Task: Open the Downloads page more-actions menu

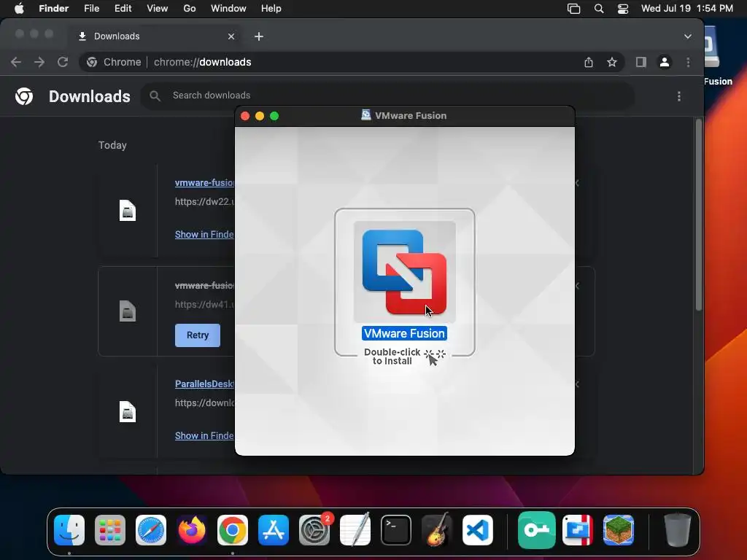Action: coord(679,96)
